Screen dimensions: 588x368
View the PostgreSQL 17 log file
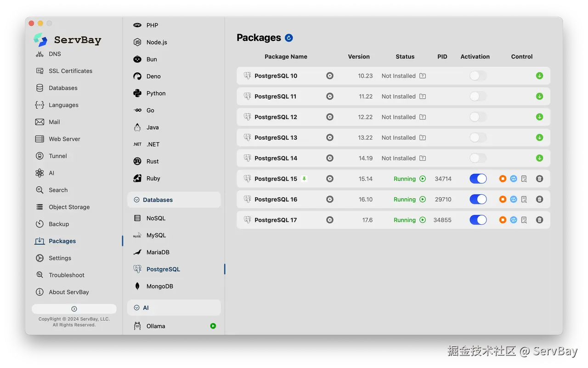pyautogui.click(x=524, y=220)
